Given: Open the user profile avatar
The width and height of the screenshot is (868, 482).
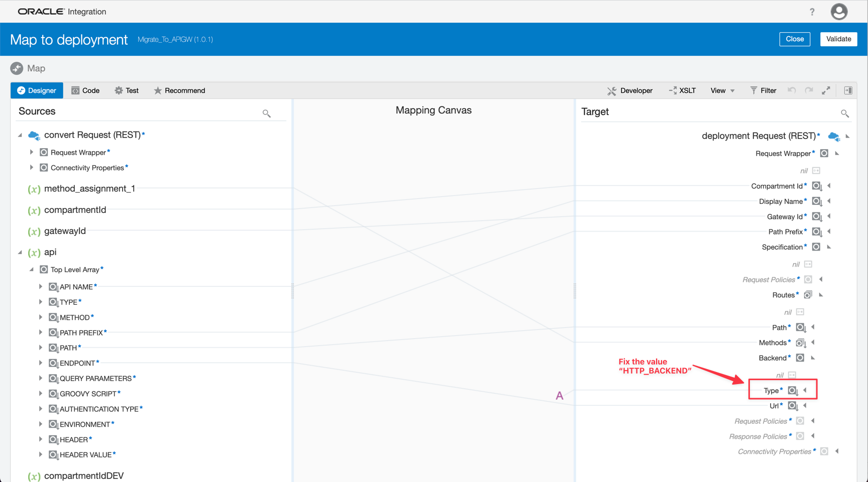Looking at the screenshot, I should [839, 12].
